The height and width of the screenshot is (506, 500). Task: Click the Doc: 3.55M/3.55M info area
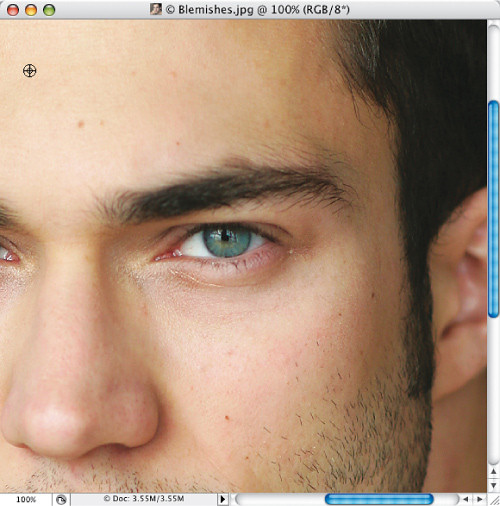(144, 499)
